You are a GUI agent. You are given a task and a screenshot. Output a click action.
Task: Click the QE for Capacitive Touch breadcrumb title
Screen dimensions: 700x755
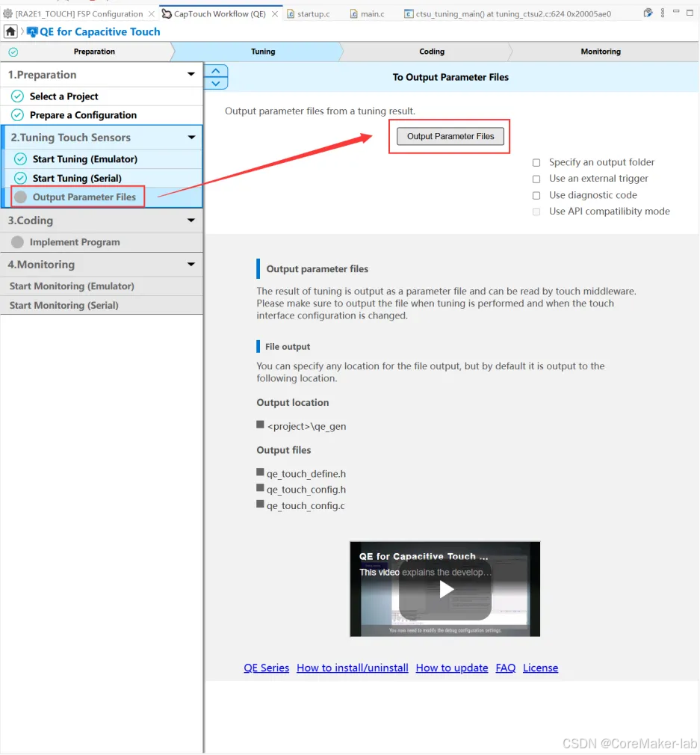click(x=99, y=32)
